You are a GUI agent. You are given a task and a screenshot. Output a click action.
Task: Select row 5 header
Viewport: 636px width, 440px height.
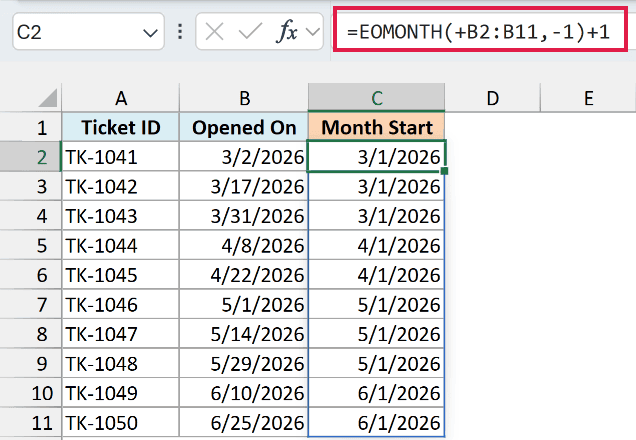[30, 245]
